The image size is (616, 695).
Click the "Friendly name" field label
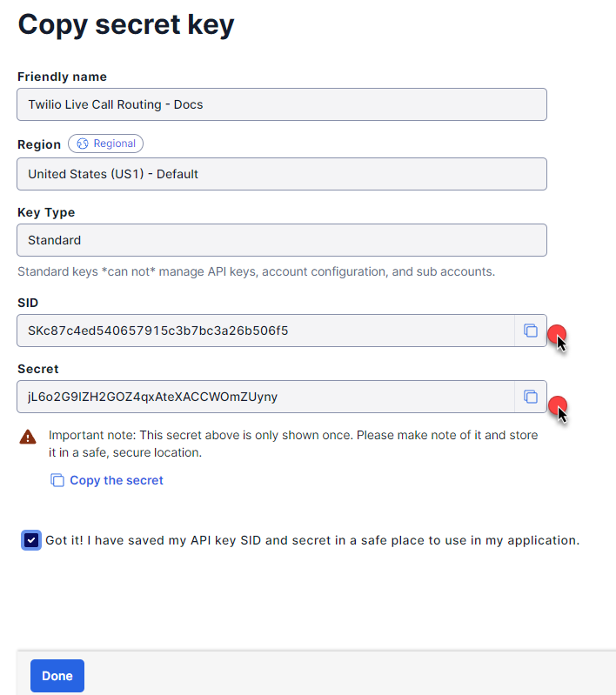tap(62, 77)
